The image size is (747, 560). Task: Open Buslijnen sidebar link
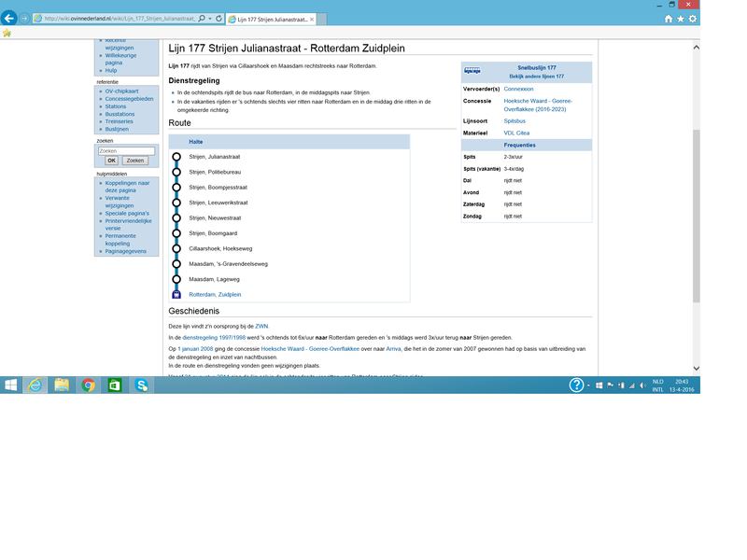pos(118,129)
